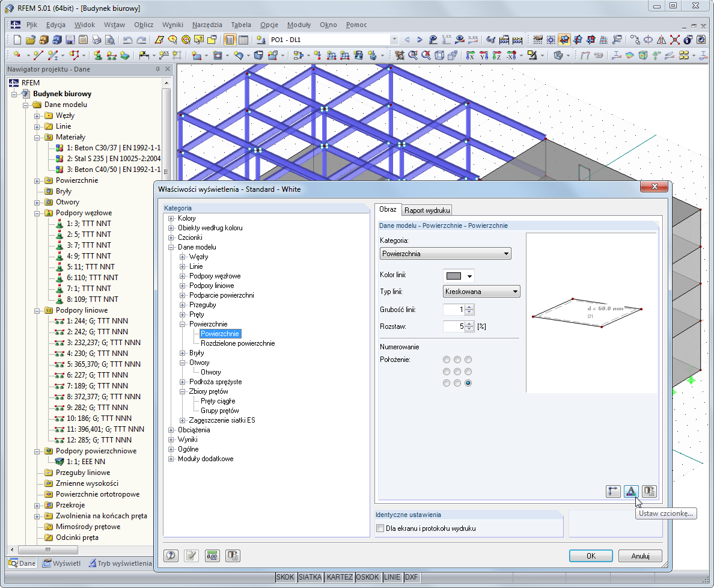Select the bottom-right numbering position radio button
The image size is (714, 588).
pyautogui.click(x=468, y=383)
